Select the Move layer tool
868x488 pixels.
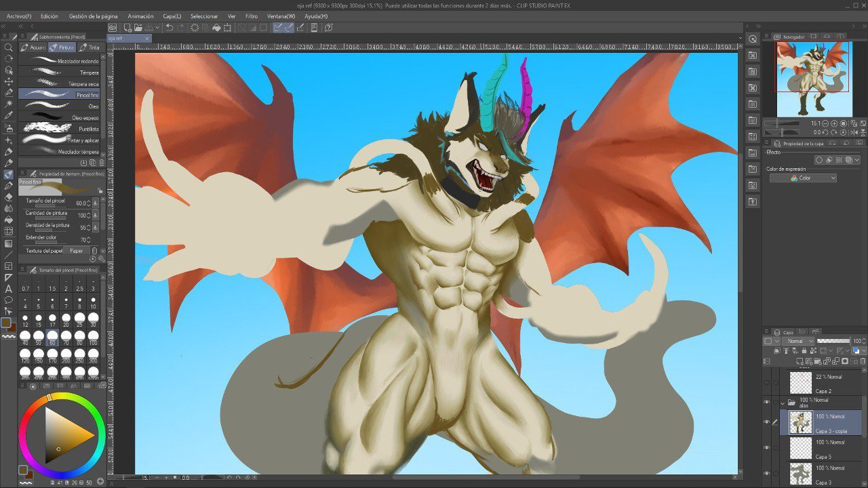tap(9, 81)
